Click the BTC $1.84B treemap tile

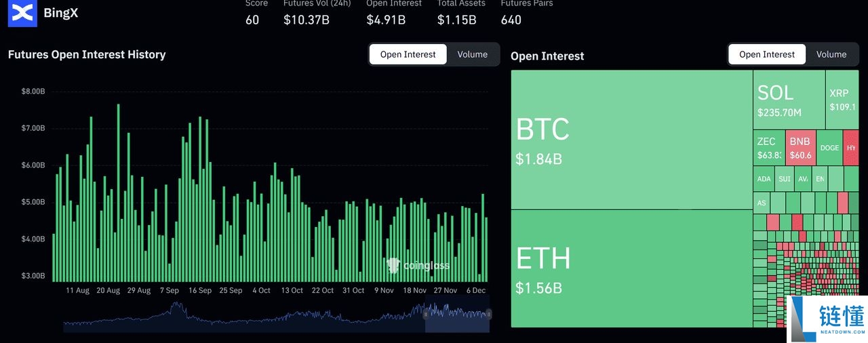pos(631,140)
